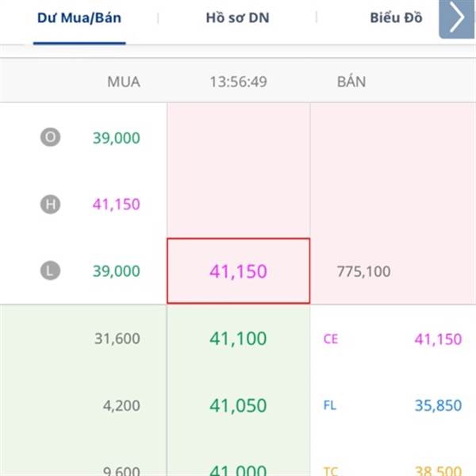Select the 41,050 buy price
This screenshot has height=476, width=476.
tap(238, 405)
